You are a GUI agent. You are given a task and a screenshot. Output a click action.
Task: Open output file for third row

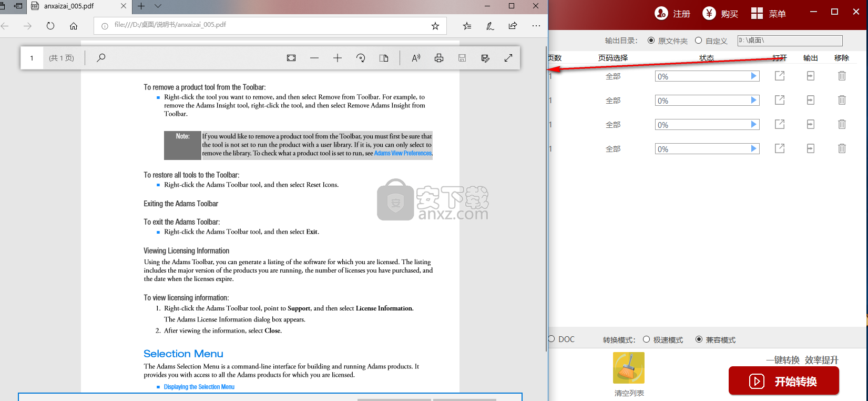click(x=780, y=125)
